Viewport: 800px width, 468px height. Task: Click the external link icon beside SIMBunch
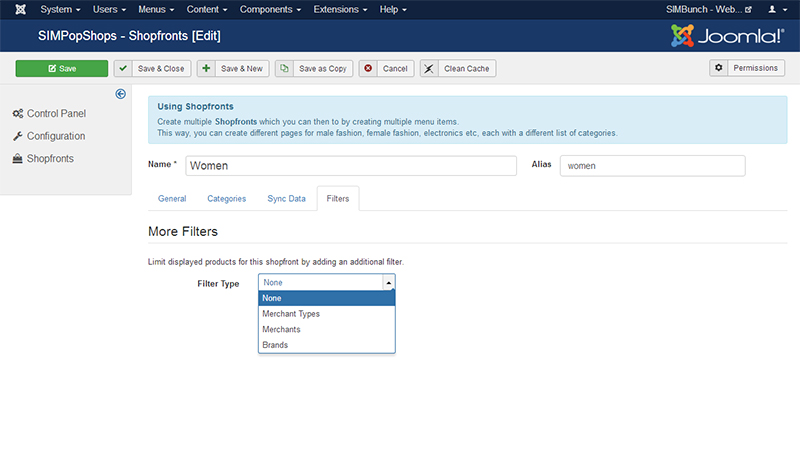coord(748,10)
